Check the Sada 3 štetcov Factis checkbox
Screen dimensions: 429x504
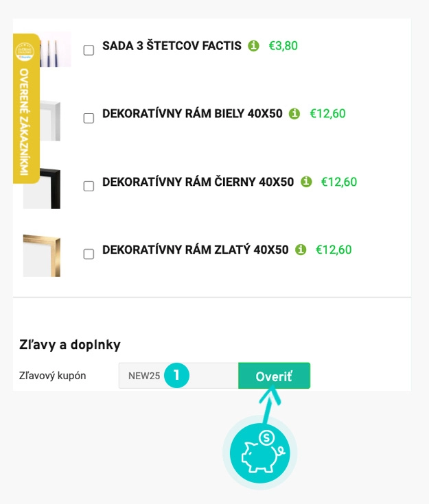click(x=89, y=50)
